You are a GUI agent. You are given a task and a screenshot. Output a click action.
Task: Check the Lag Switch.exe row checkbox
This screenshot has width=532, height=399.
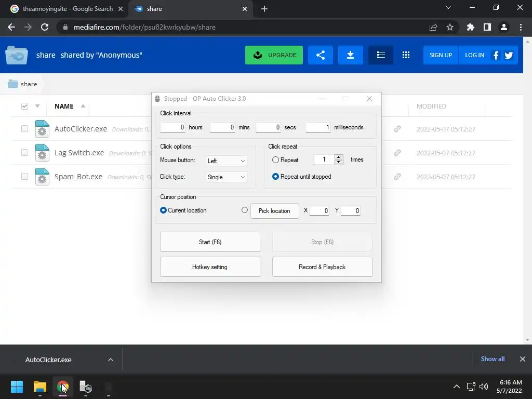click(24, 152)
